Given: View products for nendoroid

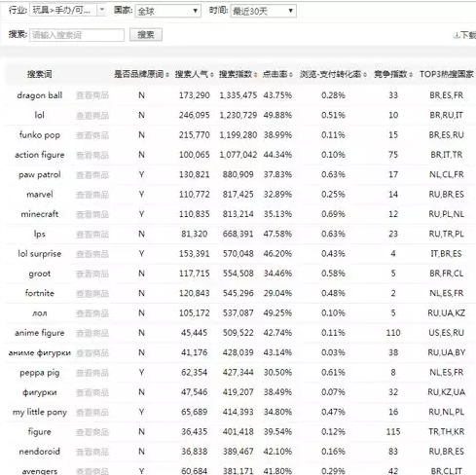Looking at the screenshot, I should pyautogui.click(x=92, y=452).
